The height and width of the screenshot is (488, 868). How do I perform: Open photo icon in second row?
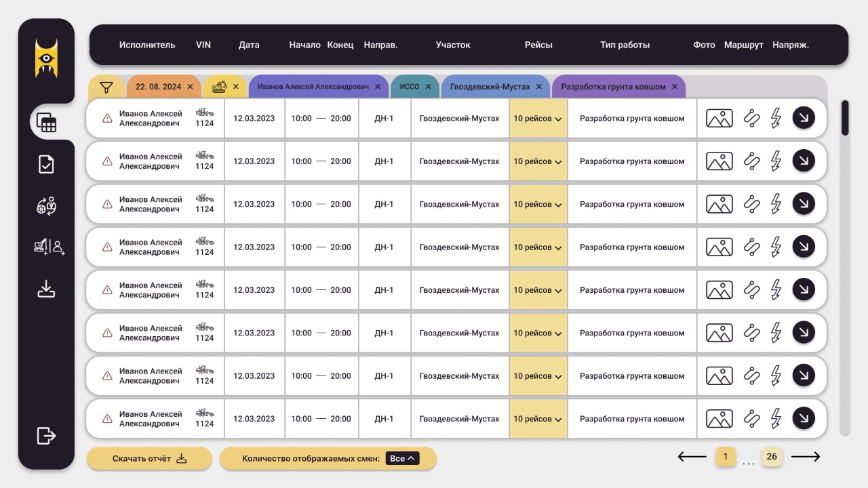(x=719, y=161)
